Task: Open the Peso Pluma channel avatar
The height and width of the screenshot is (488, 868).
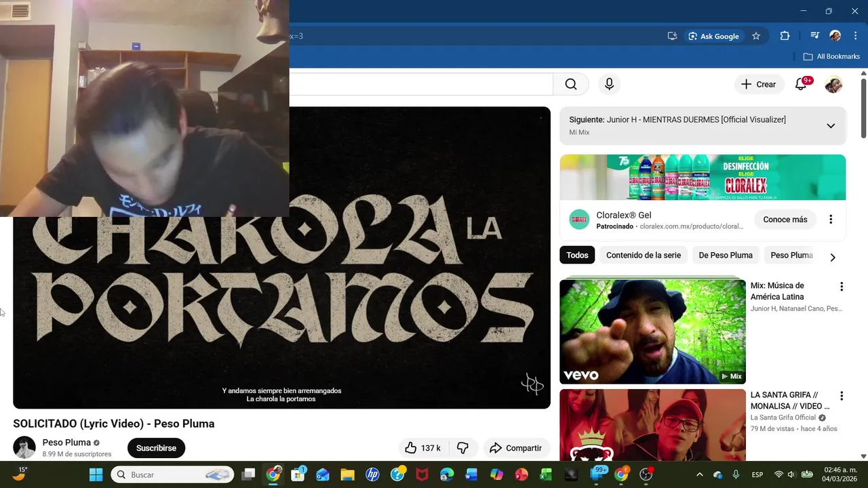Action: click(x=24, y=447)
